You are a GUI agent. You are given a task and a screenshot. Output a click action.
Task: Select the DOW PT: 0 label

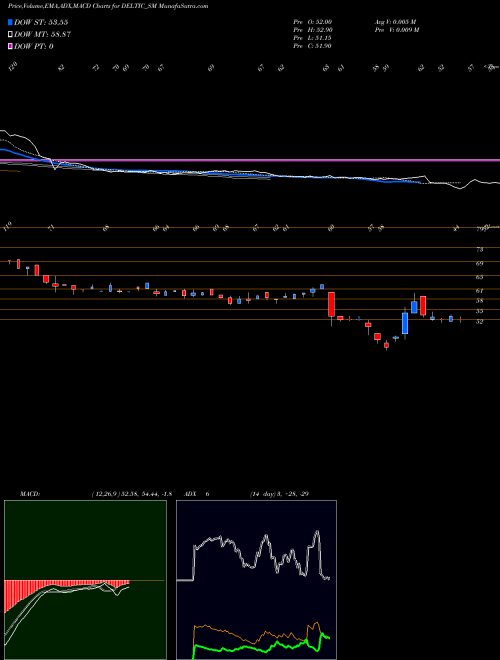[34, 46]
